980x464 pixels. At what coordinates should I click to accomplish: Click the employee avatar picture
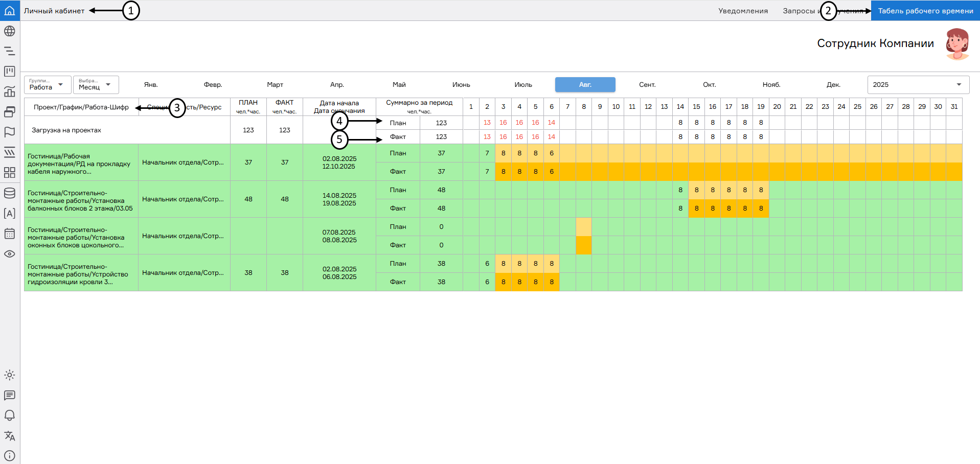957,44
